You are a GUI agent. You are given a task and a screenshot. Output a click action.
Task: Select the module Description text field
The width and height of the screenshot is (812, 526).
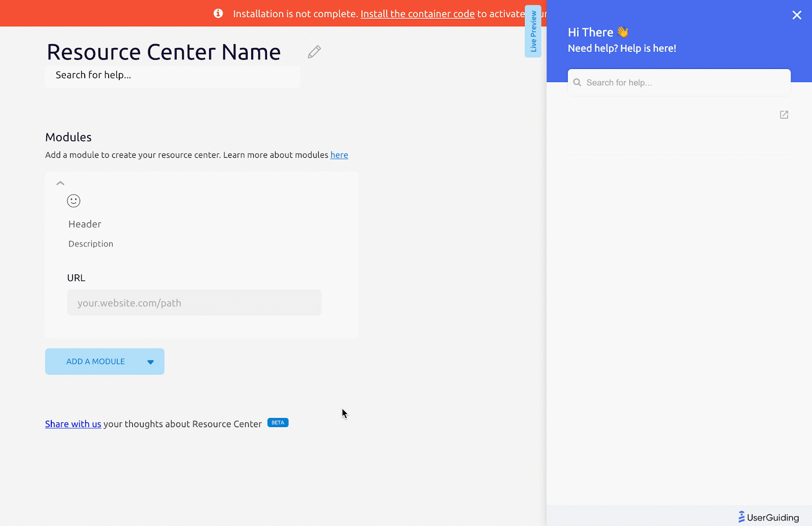[x=91, y=244]
